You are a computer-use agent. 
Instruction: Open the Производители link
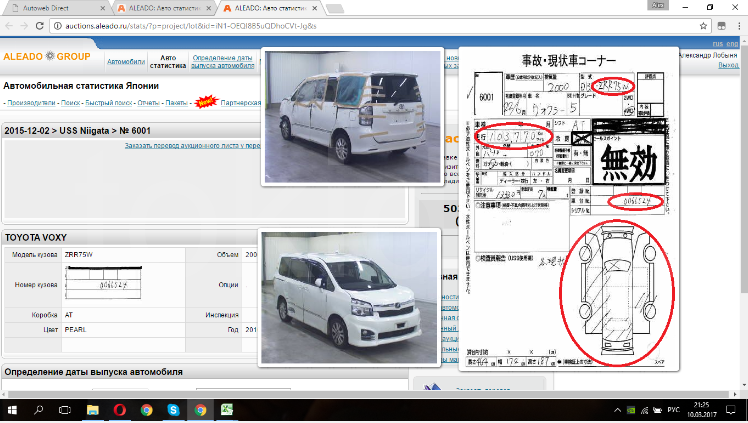pos(31,103)
